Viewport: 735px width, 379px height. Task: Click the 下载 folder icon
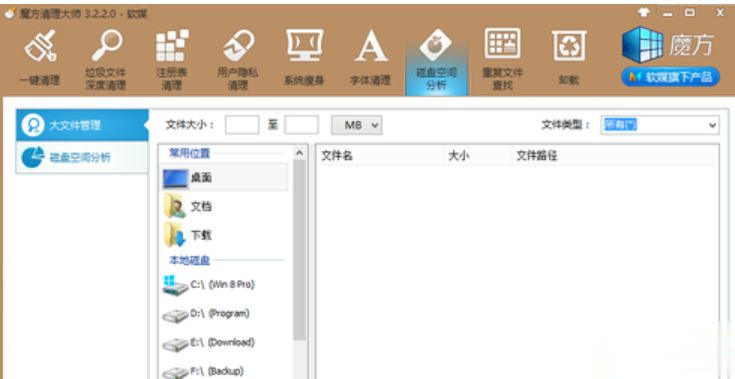[x=175, y=235]
